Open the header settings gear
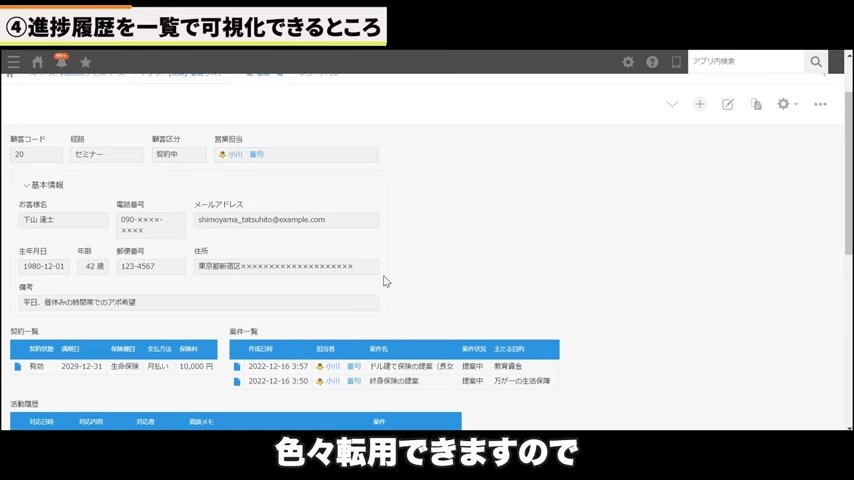This screenshot has width=854, height=480. (x=628, y=62)
